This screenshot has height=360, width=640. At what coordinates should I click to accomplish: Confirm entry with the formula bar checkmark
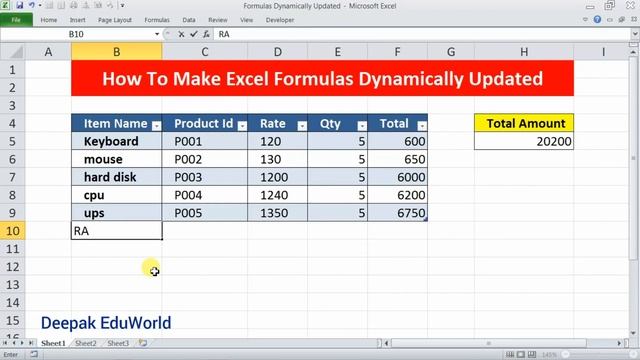[194, 34]
